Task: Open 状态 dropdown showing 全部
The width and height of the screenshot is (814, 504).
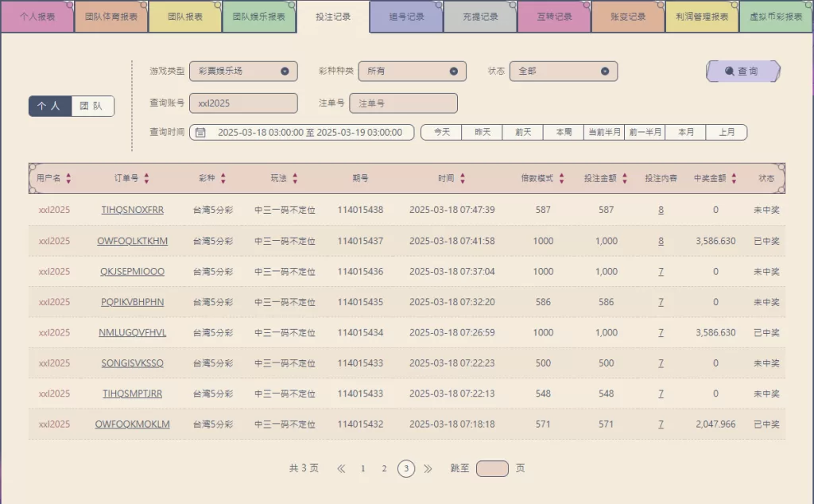Action: pyautogui.click(x=564, y=71)
